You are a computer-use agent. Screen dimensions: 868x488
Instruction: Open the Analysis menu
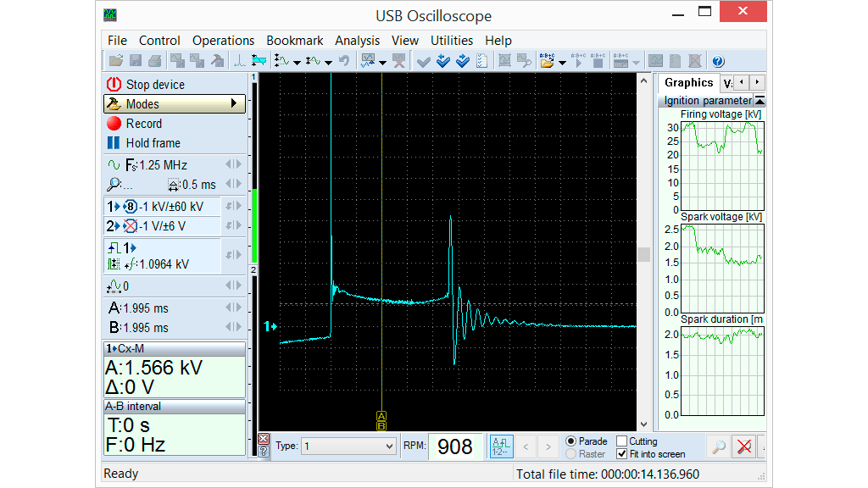[357, 41]
